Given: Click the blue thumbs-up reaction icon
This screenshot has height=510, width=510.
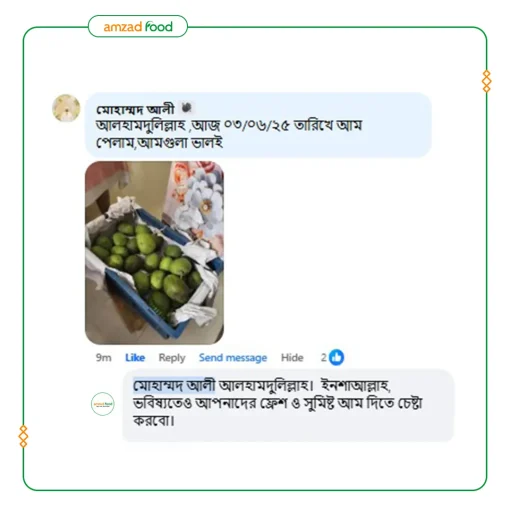Looking at the screenshot, I should pyautogui.click(x=336, y=357).
